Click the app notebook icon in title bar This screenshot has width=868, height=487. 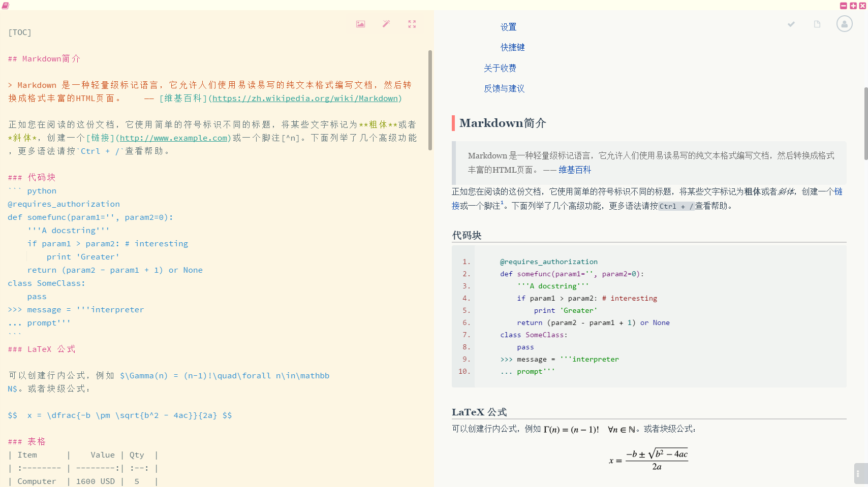click(x=5, y=6)
